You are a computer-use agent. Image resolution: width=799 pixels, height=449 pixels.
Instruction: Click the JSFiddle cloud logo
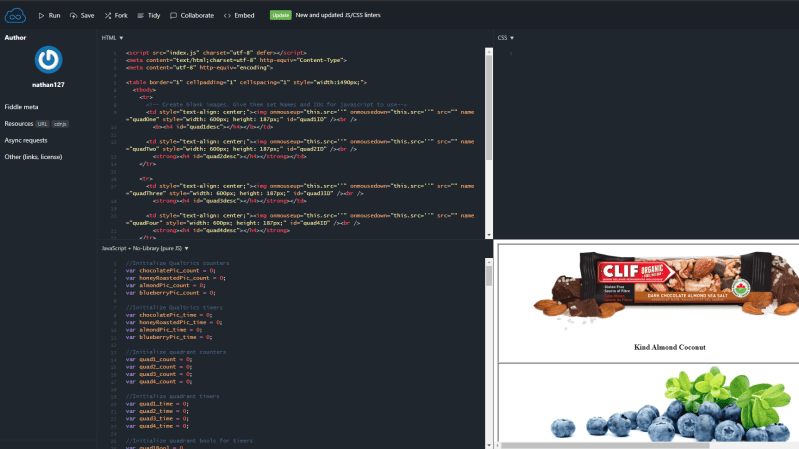point(15,15)
